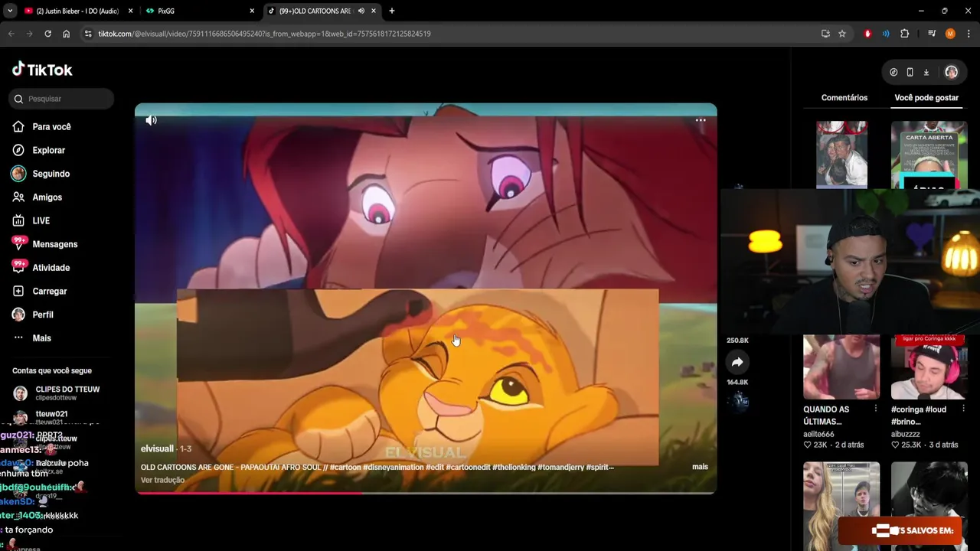Image resolution: width=980 pixels, height=551 pixels.
Task: Open the Chrome three-dot menu
Action: [x=969, y=34]
